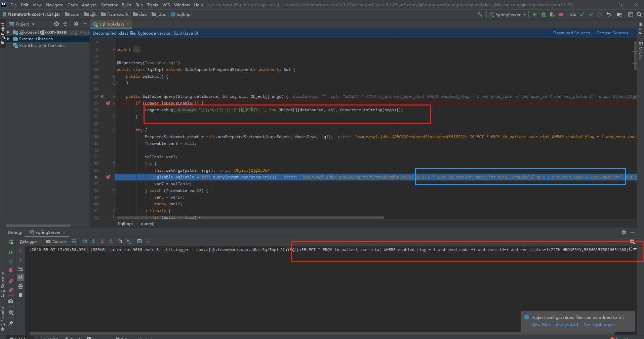Click Don't Ask Again in notification
The width and height of the screenshot is (644, 339).
coord(599,325)
